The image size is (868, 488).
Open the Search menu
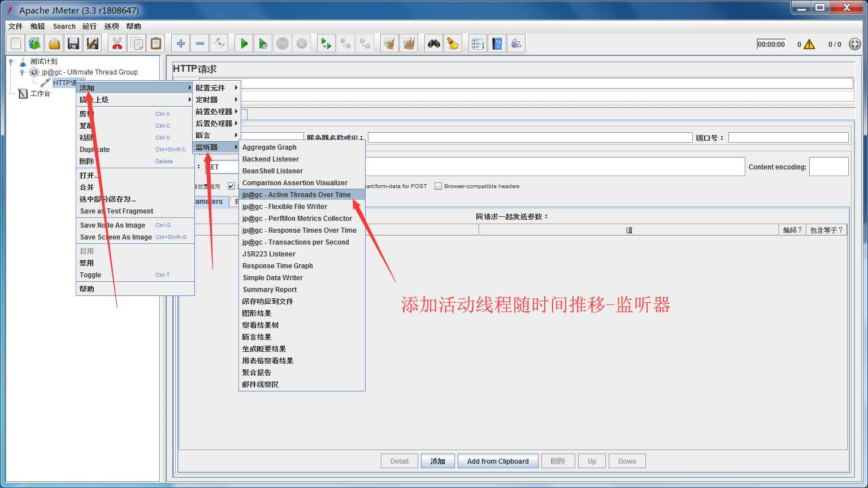click(x=64, y=27)
